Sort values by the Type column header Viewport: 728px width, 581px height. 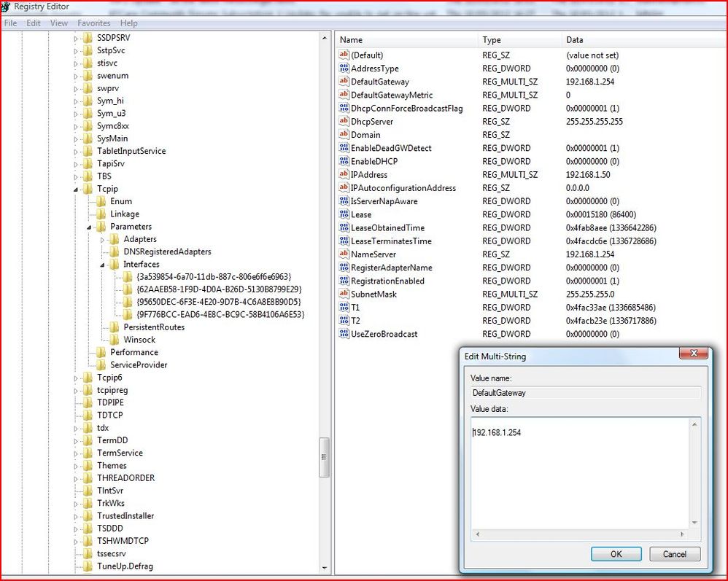pos(519,40)
